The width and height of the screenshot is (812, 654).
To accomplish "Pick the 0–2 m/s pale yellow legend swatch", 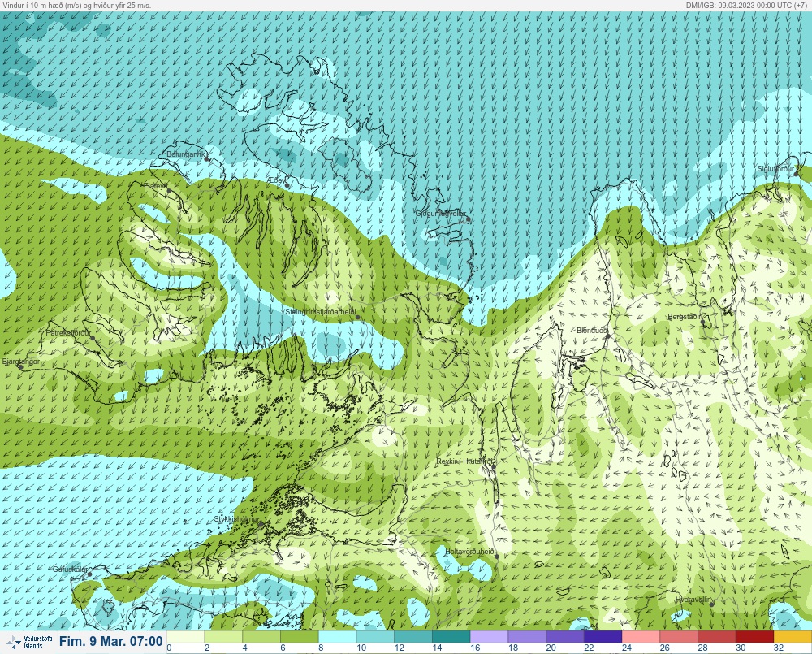I will (185, 636).
